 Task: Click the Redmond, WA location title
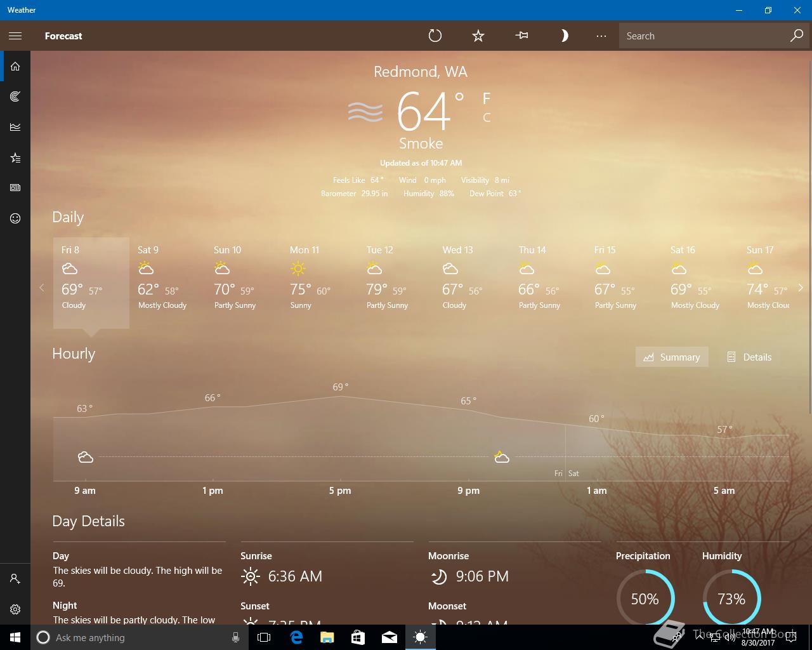[x=421, y=72]
